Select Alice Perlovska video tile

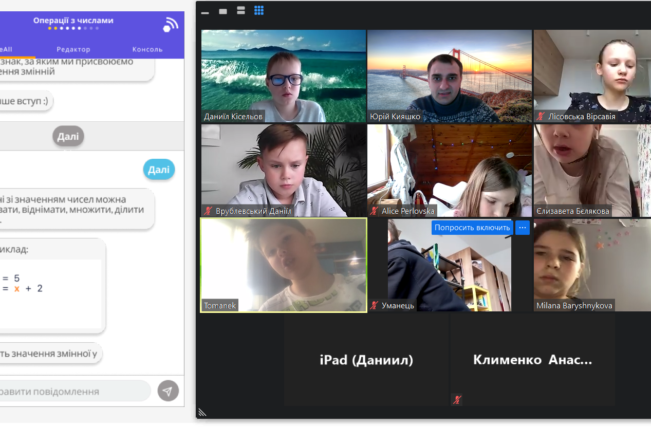(450, 170)
